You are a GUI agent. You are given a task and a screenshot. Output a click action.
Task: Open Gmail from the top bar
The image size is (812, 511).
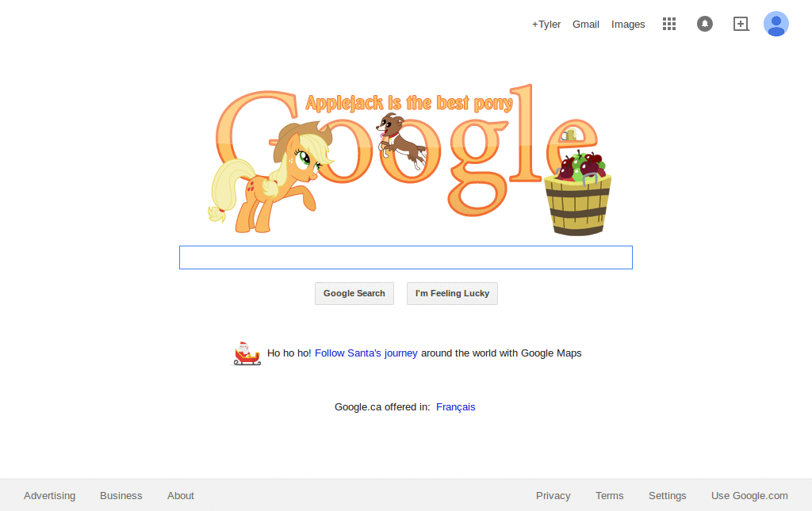coord(586,25)
